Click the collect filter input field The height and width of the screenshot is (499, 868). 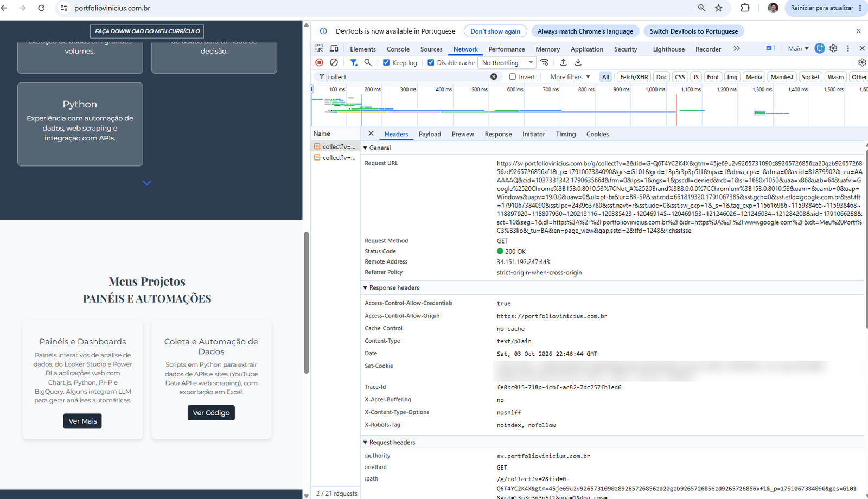tap(408, 77)
